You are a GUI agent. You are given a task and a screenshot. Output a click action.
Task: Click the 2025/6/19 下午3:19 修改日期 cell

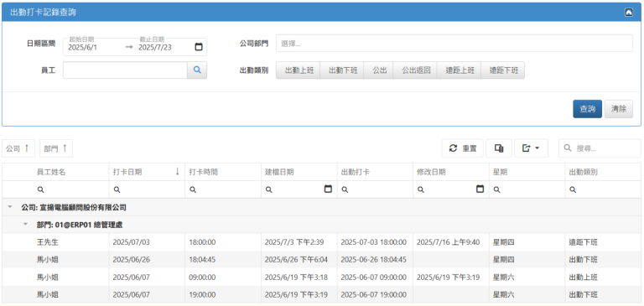(x=451, y=277)
